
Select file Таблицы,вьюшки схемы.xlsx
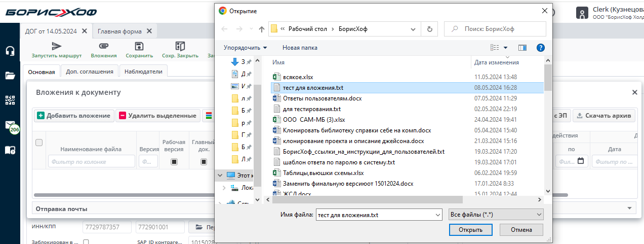click(323, 172)
